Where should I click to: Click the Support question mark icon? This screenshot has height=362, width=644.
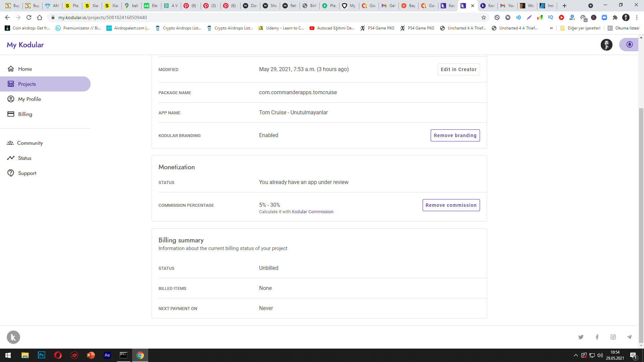click(11, 173)
